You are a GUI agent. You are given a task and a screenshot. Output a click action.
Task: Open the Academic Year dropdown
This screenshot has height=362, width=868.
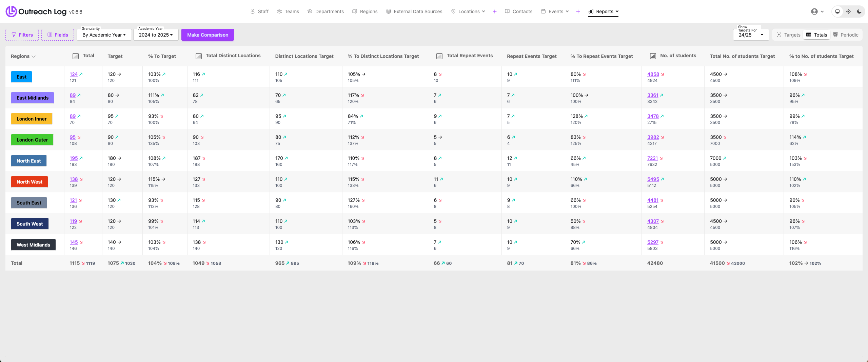[156, 35]
